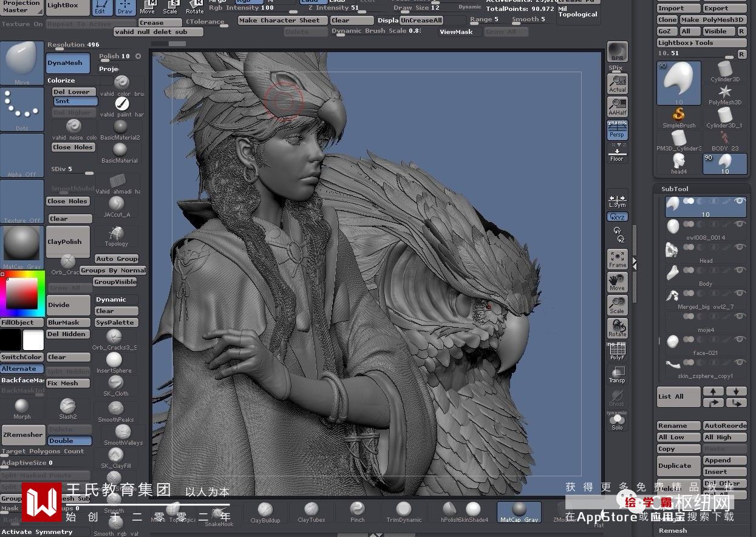Click the Export button

[725, 8]
